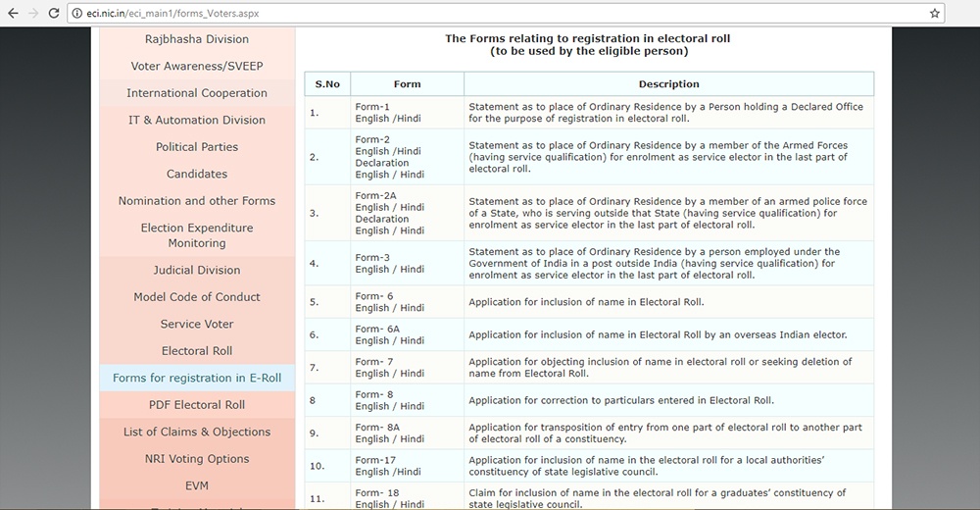Open the Political Parties menu item

coord(197,147)
